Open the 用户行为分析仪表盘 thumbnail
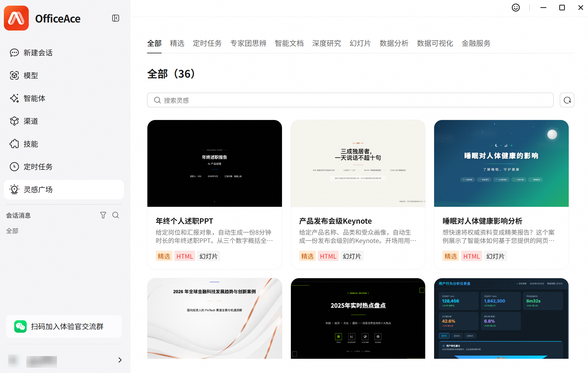The height and width of the screenshot is (373, 588). [501, 318]
